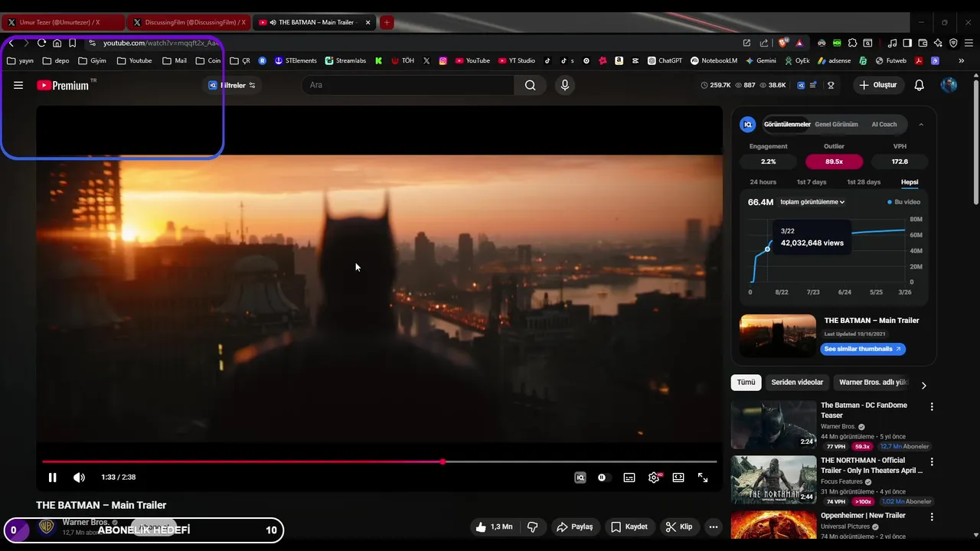Screen dimensions: 980x551
Task: Mute the video volume
Action: 79,478
